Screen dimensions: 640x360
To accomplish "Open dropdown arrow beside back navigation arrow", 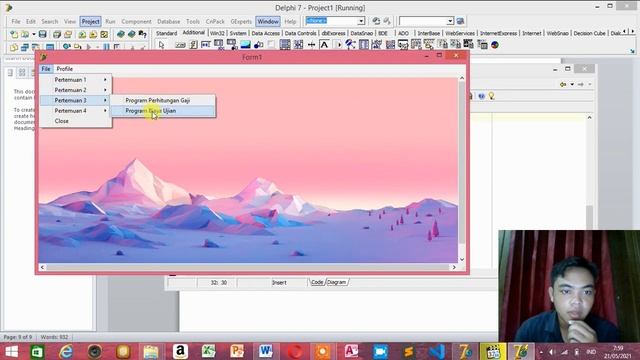I will (x=572, y=84).
